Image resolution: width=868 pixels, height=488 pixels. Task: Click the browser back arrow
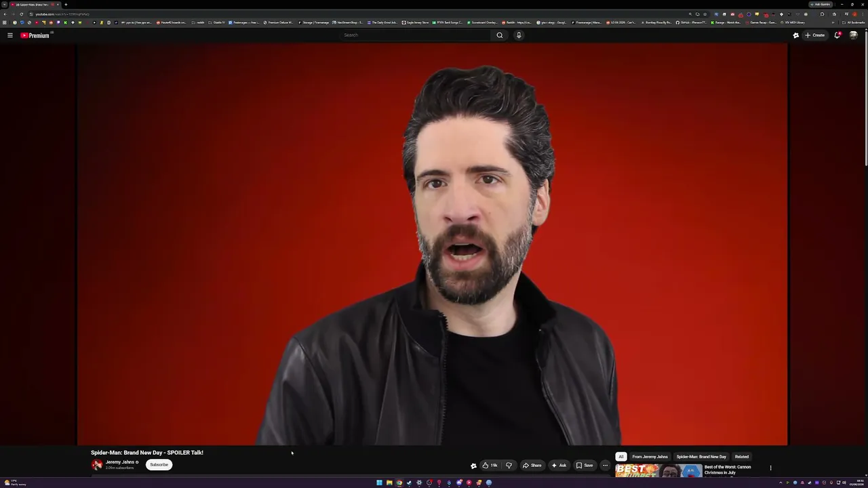point(5,14)
